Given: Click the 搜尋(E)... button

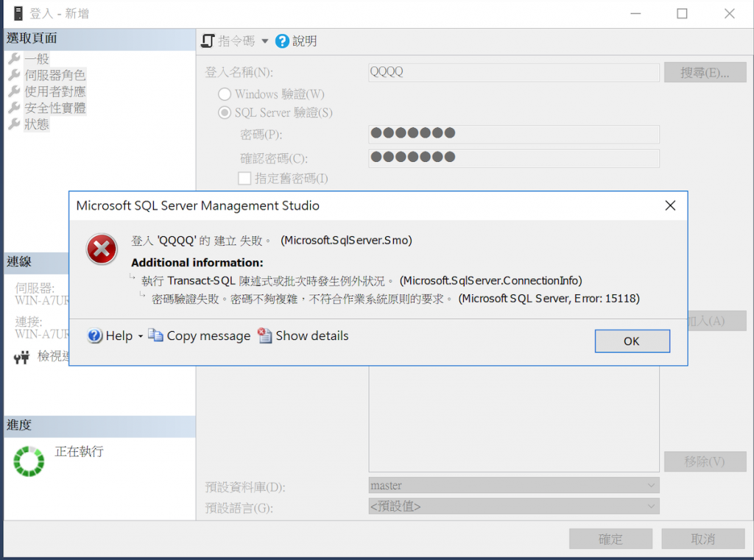Looking at the screenshot, I should 705,73.
